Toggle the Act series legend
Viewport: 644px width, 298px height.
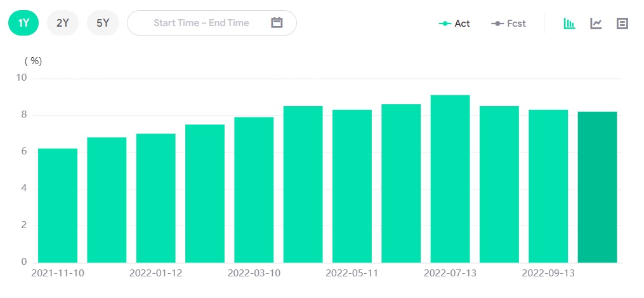click(x=454, y=24)
